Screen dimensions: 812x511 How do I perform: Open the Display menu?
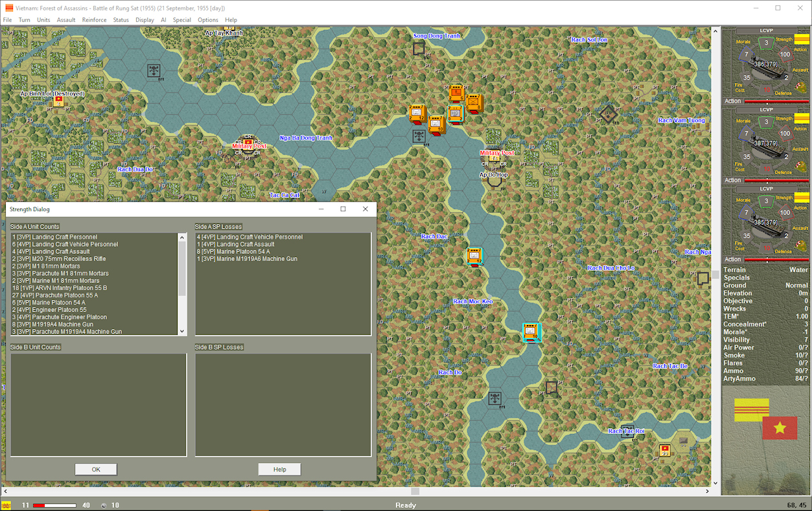click(x=145, y=20)
